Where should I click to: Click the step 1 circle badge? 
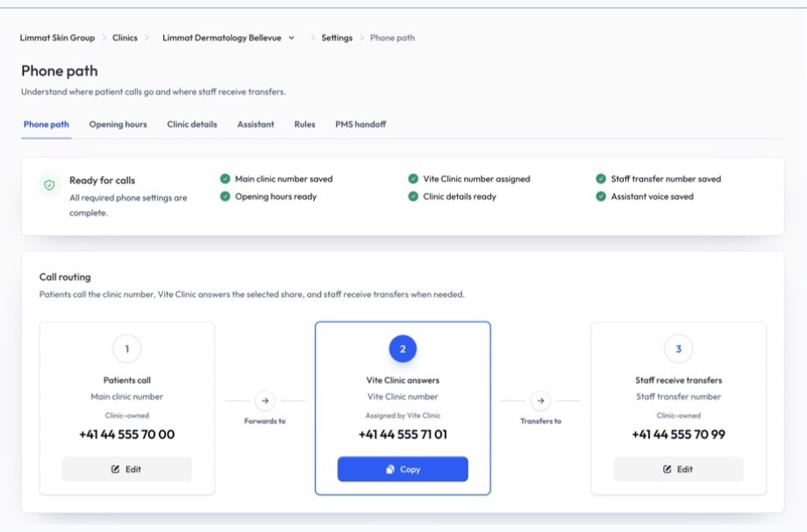(127, 349)
